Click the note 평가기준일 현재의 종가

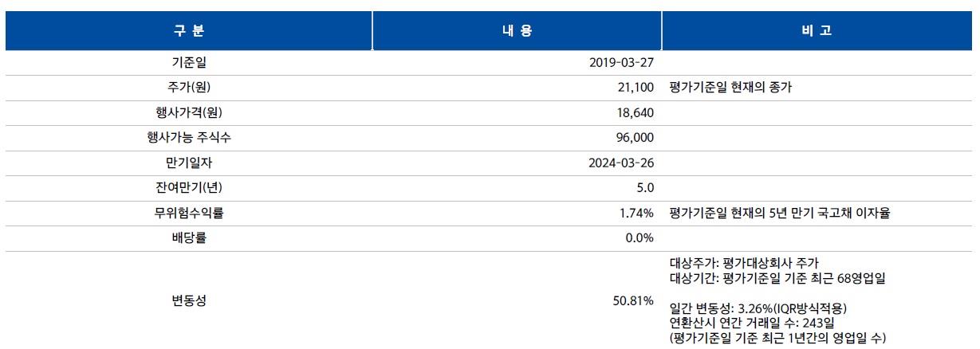(730, 88)
